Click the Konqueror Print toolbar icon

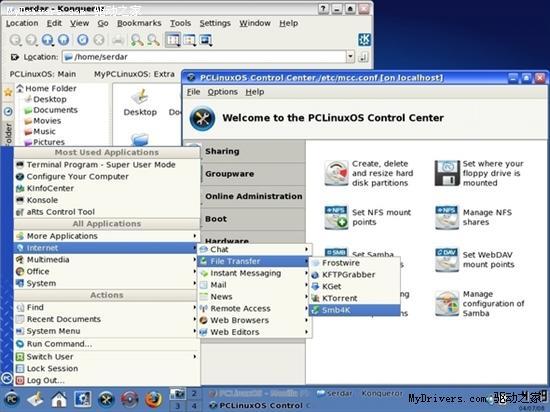point(118,40)
